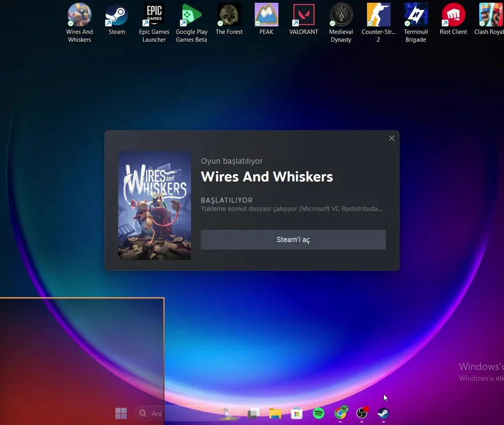Select the Terminull Brigade desktop icon

(415, 23)
